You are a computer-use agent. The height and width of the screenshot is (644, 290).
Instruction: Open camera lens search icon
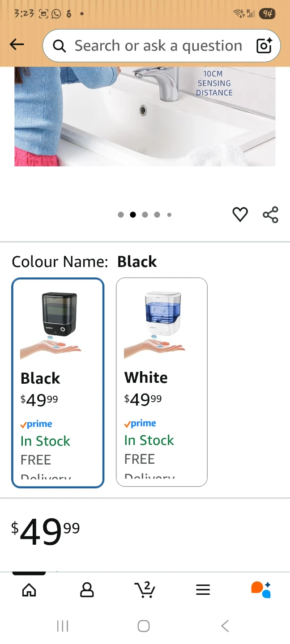pos(264,46)
